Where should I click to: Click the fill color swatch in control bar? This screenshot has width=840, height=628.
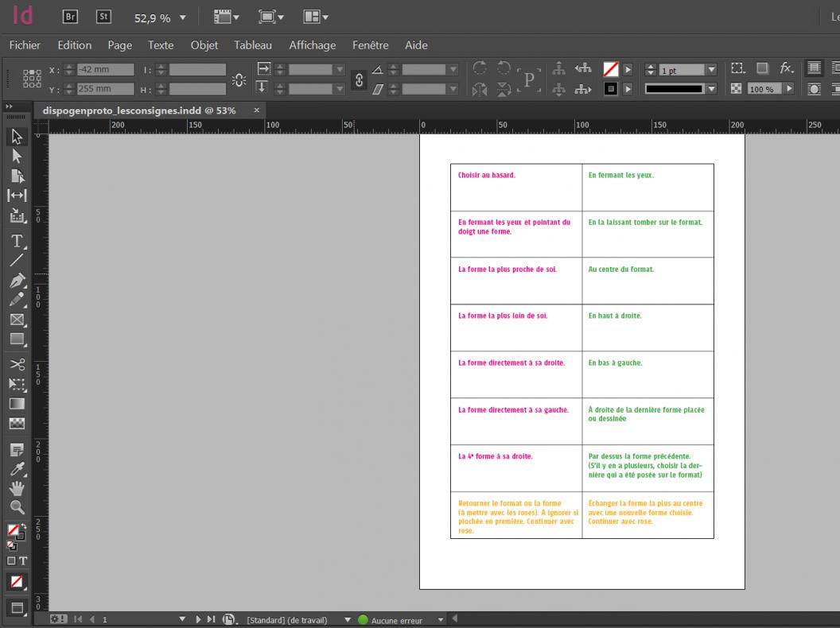[x=611, y=70]
